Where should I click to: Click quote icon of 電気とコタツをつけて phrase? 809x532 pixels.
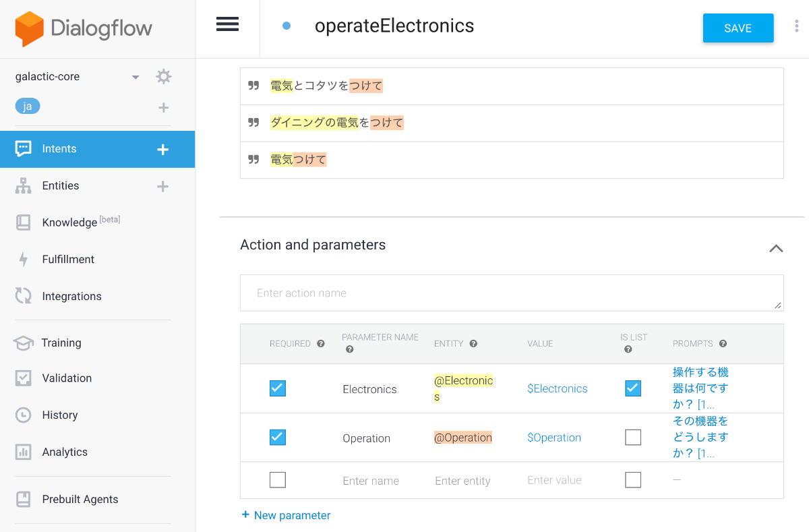(x=253, y=86)
